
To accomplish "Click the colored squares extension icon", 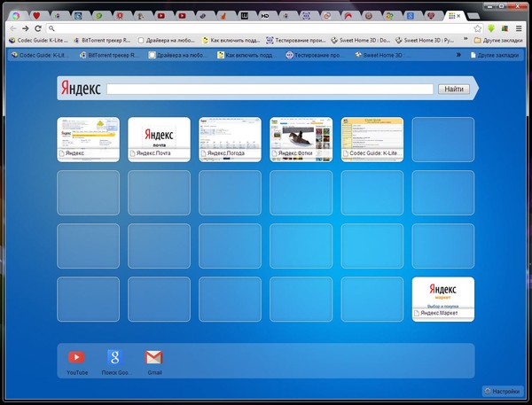I will tap(505, 28).
